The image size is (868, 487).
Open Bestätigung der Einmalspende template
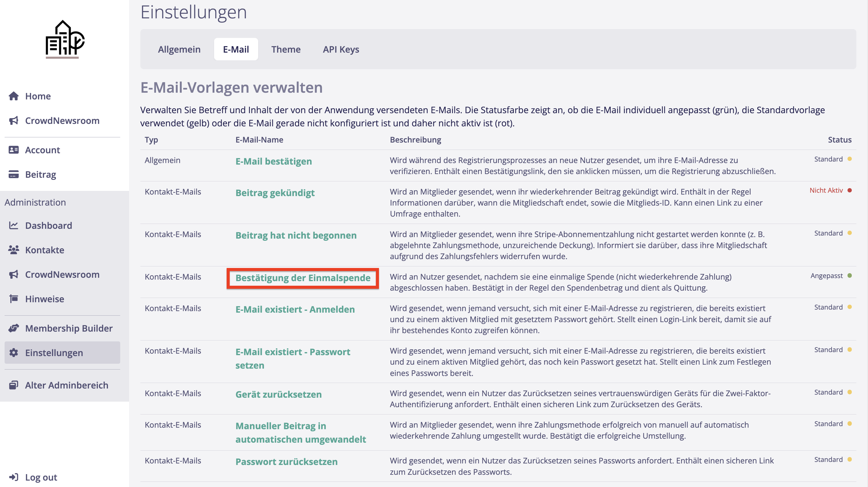click(x=302, y=278)
